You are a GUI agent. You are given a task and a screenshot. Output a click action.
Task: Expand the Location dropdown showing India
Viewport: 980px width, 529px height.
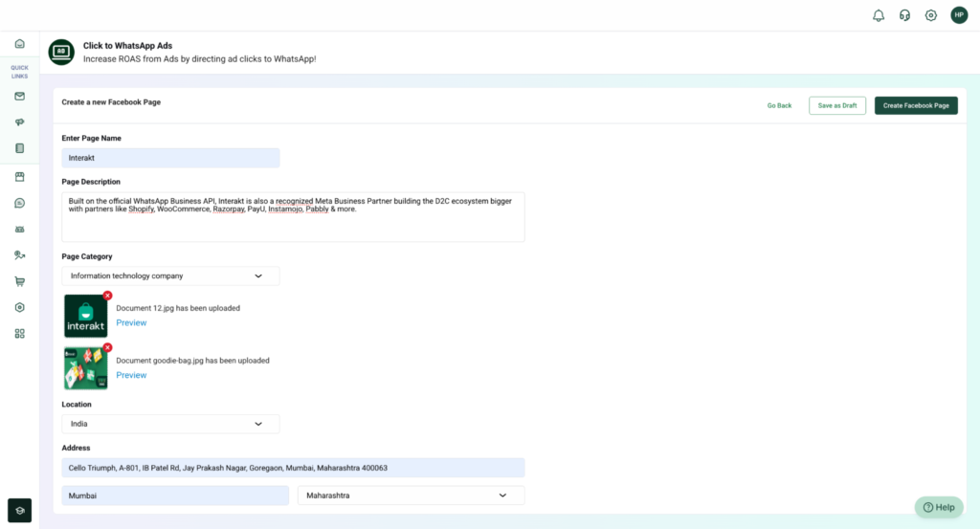pos(170,424)
